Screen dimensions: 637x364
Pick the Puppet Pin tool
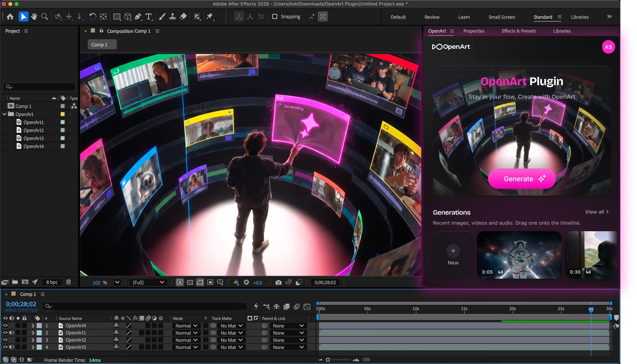coord(210,17)
